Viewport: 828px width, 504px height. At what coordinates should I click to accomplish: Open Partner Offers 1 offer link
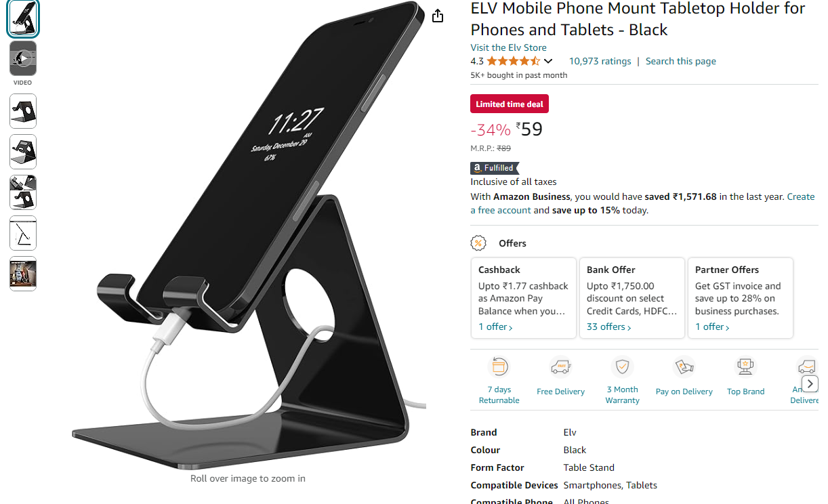coord(712,327)
